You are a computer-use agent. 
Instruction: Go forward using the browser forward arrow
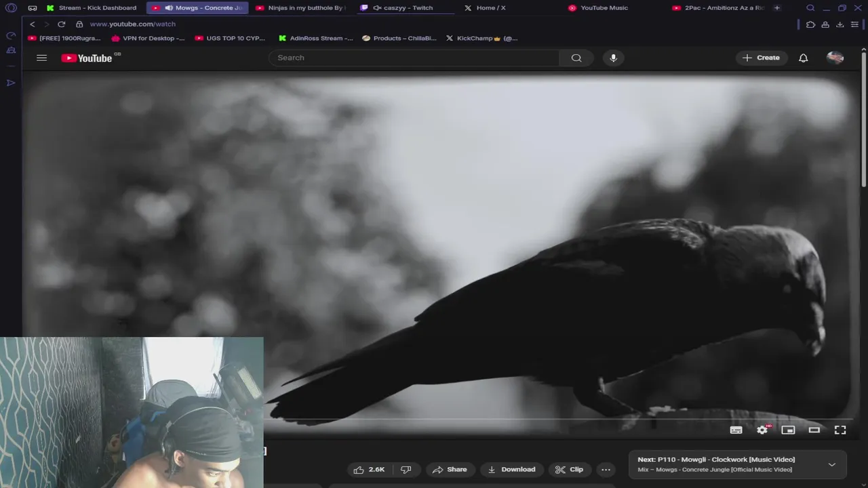tap(46, 24)
